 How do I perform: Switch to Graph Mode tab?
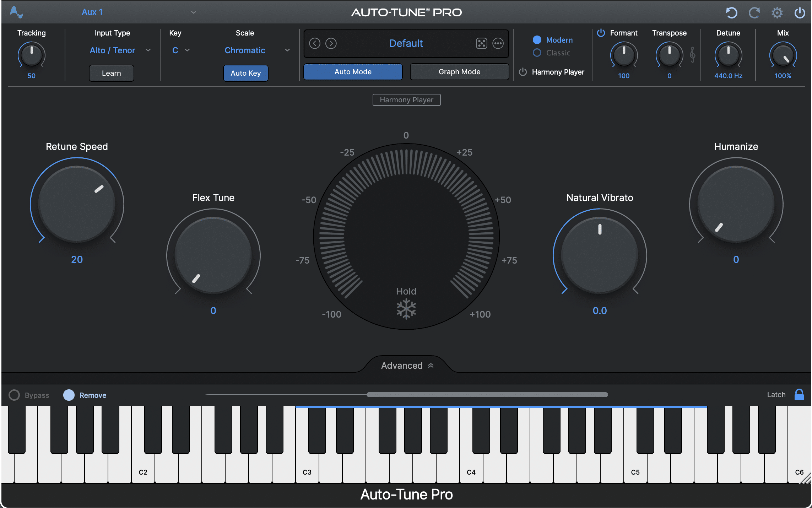(x=459, y=71)
